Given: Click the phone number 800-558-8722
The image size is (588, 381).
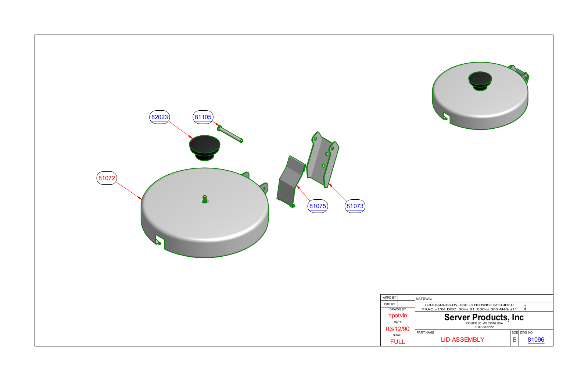Looking at the screenshot, I should click(x=484, y=327).
